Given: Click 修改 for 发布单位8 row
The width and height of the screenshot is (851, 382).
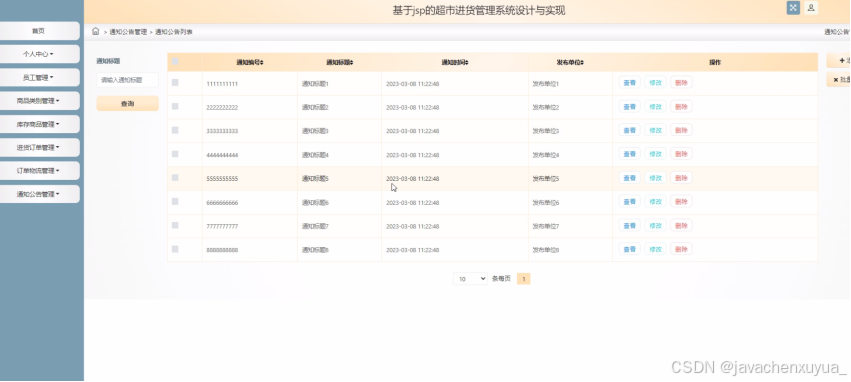Looking at the screenshot, I should (x=656, y=249).
